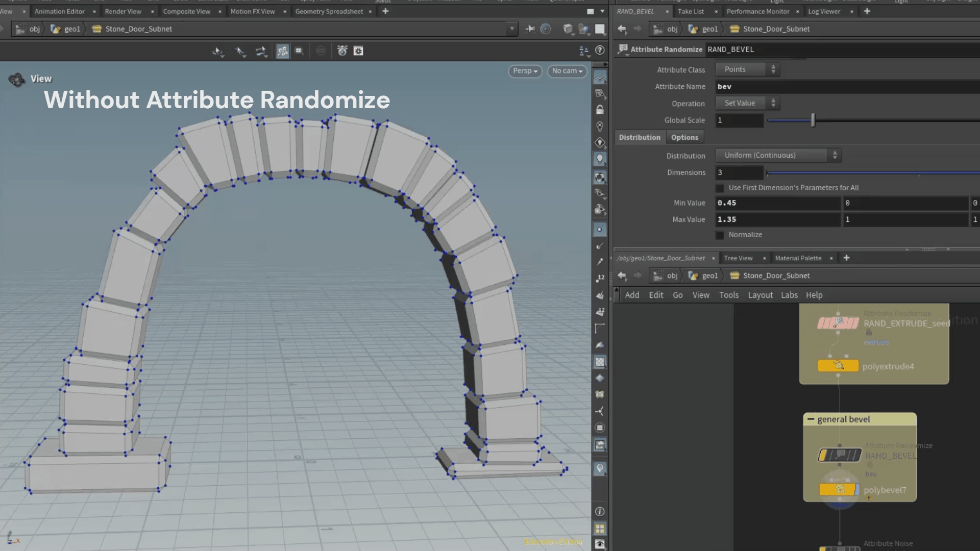The image size is (980, 551).
Task: Click the viewport help question mark icon
Action: pyautogui.click(x=600, y=50)
